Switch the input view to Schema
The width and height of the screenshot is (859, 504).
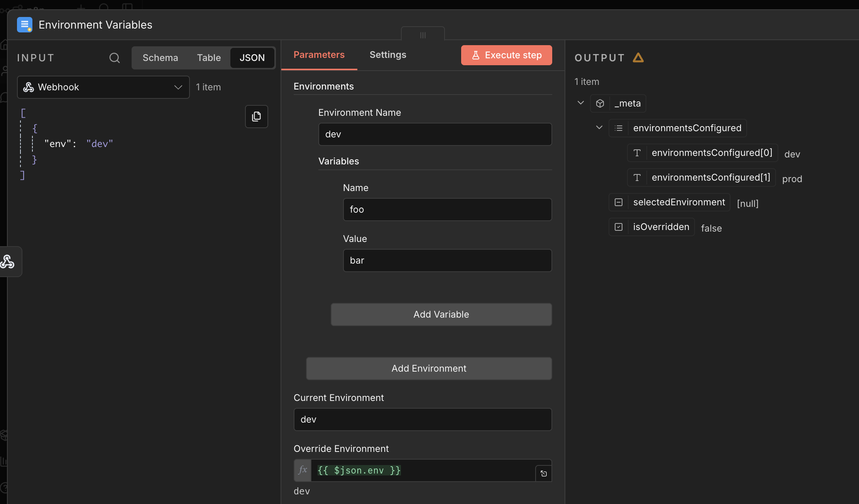click(x=160, y=58)
